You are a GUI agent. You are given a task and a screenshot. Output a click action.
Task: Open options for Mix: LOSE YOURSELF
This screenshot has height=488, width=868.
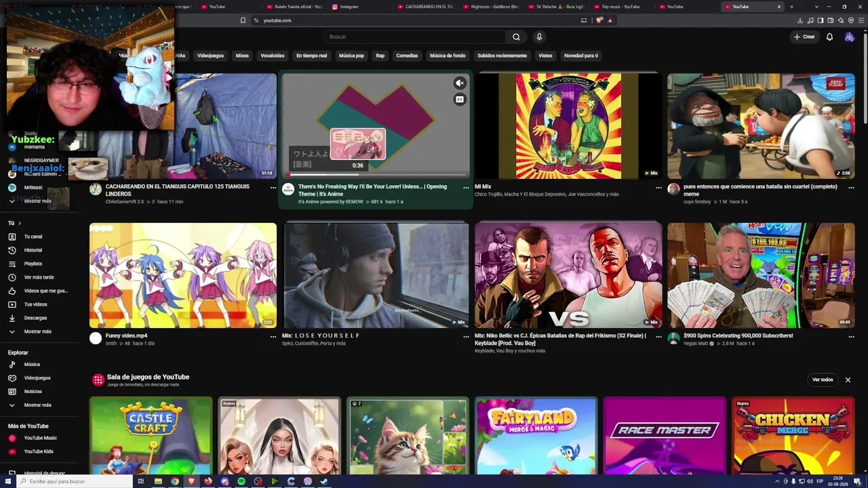click(x=466, y=336)
